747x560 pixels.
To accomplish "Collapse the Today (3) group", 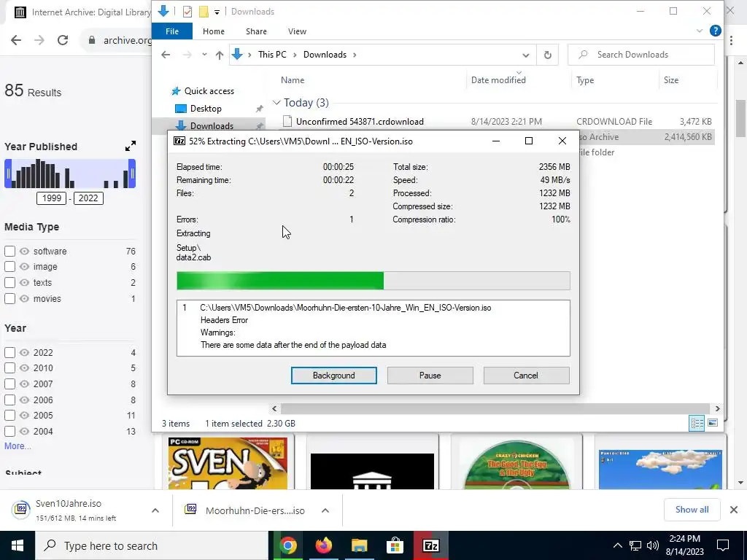I will 276,103.
